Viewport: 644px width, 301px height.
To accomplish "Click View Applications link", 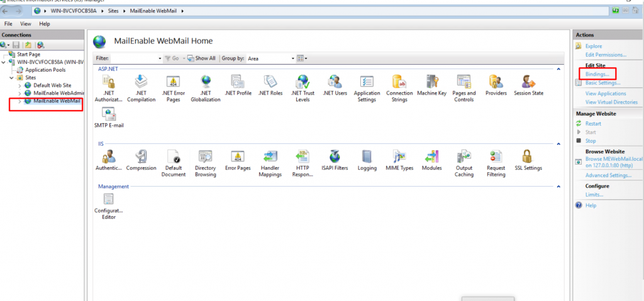I will [606, 94].
